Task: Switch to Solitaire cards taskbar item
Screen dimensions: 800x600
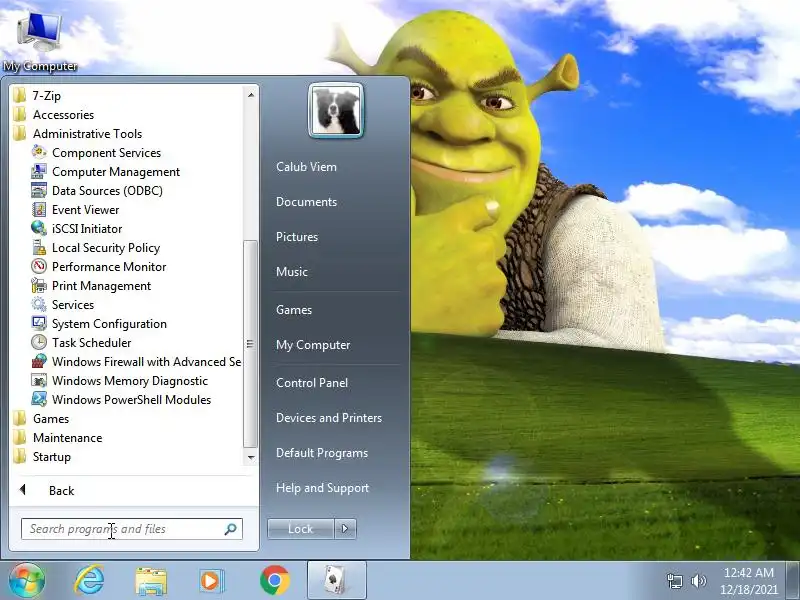Action: pos(337,580)
